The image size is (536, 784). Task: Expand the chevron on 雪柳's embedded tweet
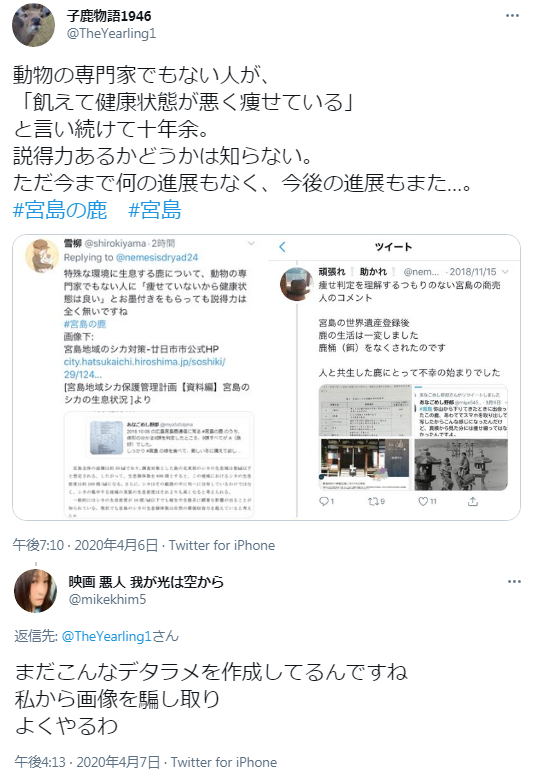(251, 244)
